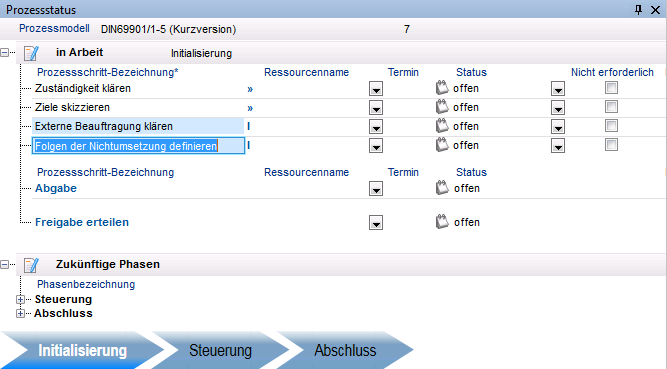Click the Folgen der Nichtumsetzung definieren input field
Image resolution: width=667 pixels, height=369 pixels.
(x=138, y=146)
